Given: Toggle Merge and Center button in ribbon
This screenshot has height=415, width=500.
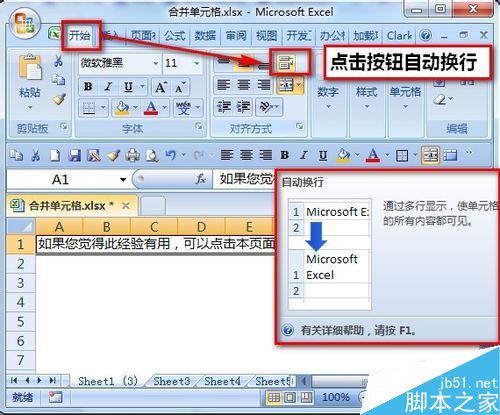Looking at the screenshot, I should (286, 85).
